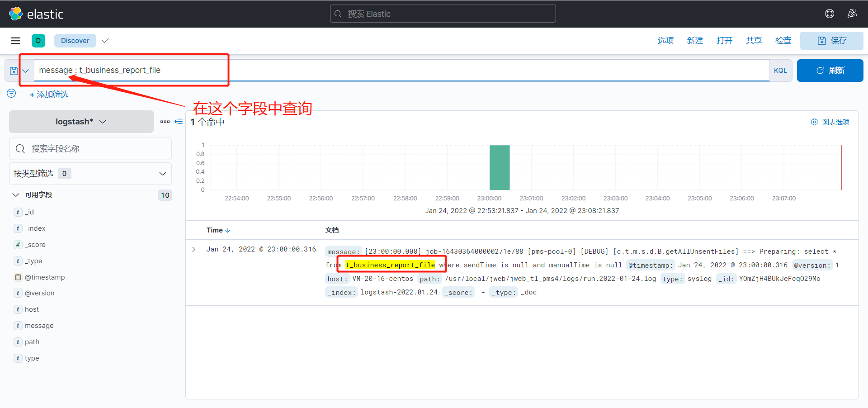Click the 添加筛选 add filter link

tap(49, 95)
